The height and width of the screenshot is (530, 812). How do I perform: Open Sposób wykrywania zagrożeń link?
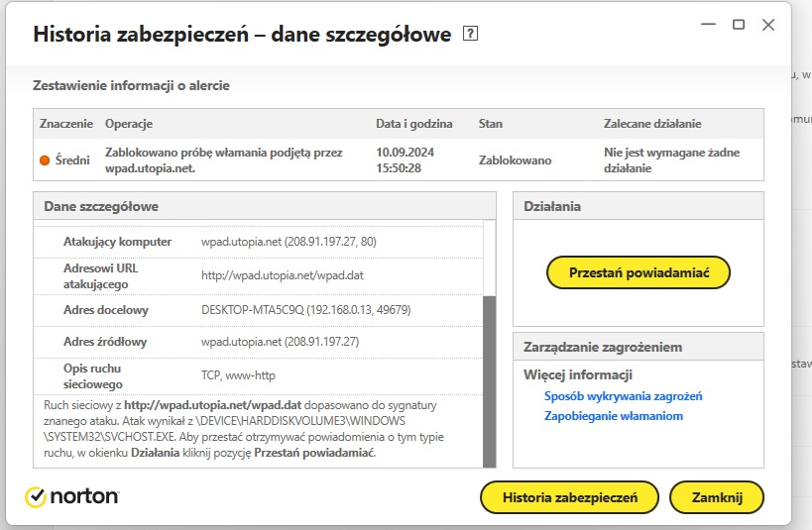(x=623, y=396)
